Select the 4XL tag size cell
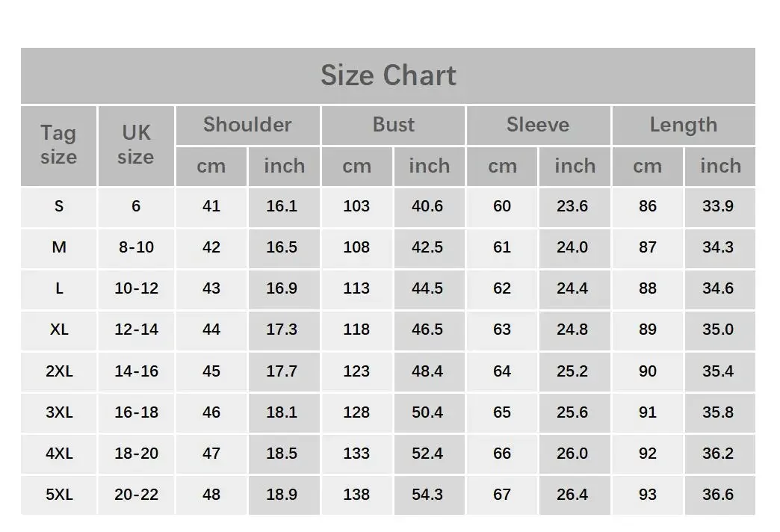The width and height of the screenshot is (780, 532). click(x=59, y=454)
